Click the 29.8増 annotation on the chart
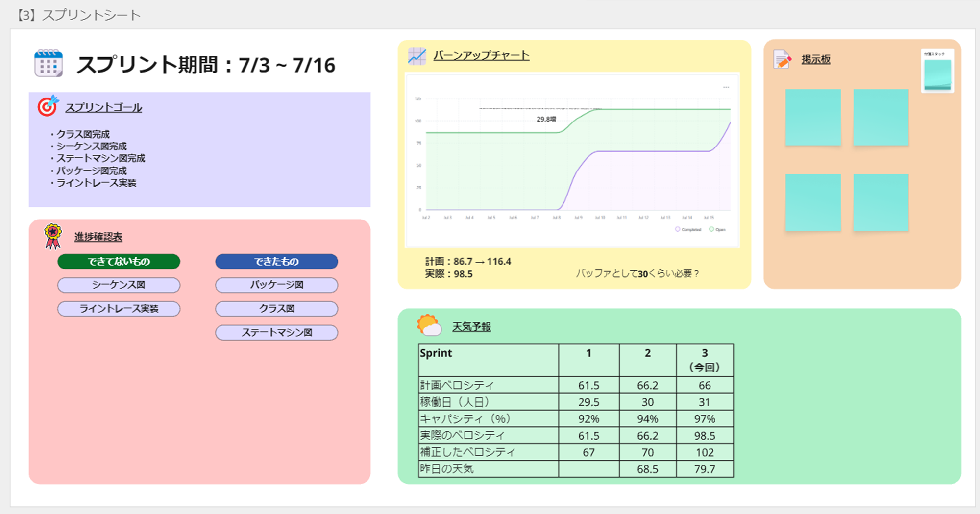Screen dimensions: 980x514 point(546,119)
